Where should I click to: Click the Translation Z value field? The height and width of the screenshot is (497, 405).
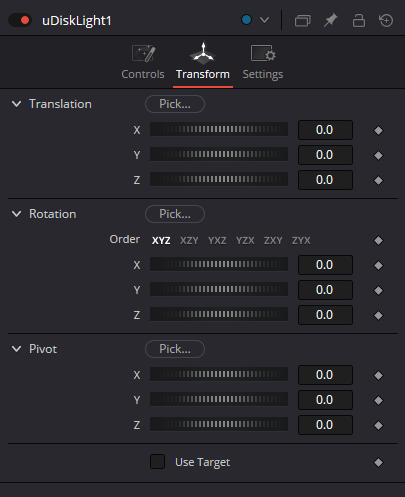click(x=325, y=180)
